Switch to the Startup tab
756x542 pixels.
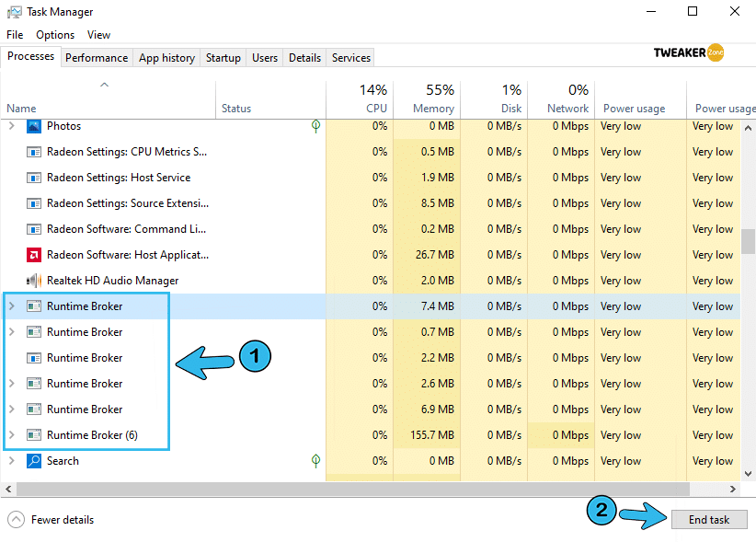tap(223, 58)
